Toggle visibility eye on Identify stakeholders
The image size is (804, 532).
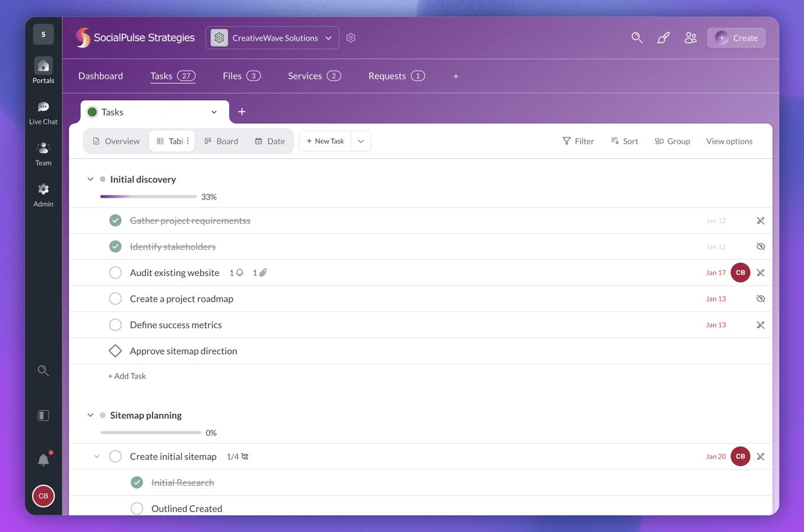click(761, 247)
